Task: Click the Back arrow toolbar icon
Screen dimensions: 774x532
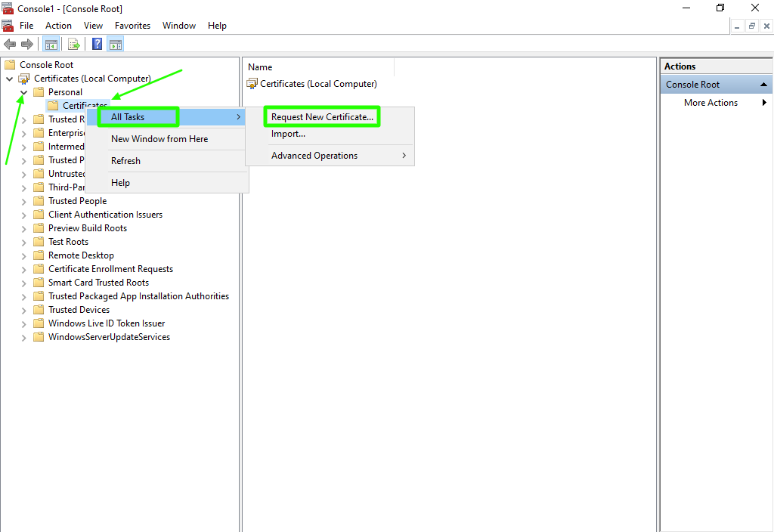Action: [10, 44]
